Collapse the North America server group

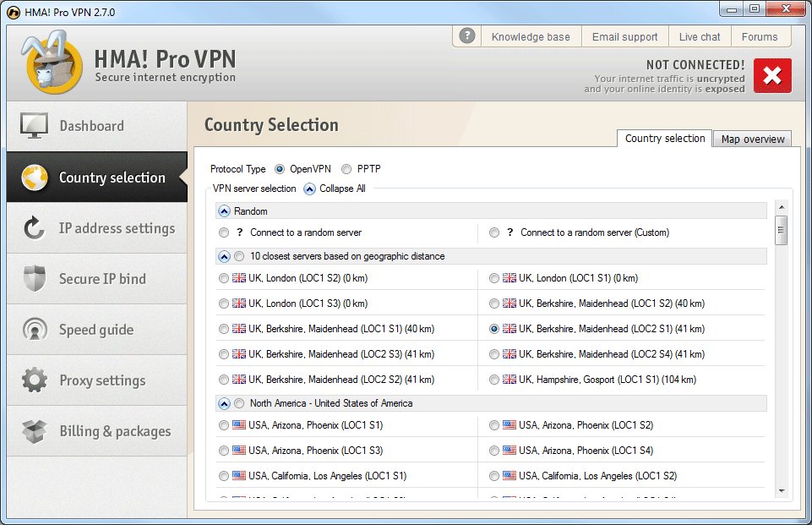click(x=223, y=403)
